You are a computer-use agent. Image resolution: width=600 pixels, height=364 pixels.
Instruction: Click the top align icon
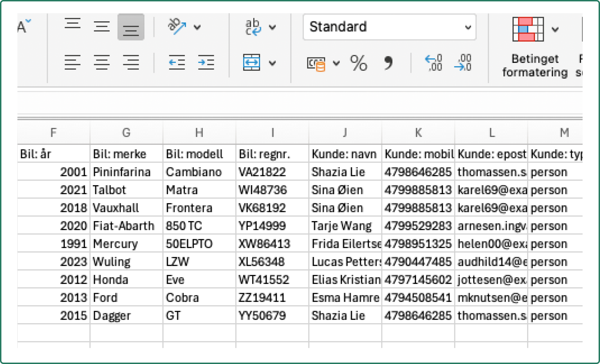pos(73,24)
